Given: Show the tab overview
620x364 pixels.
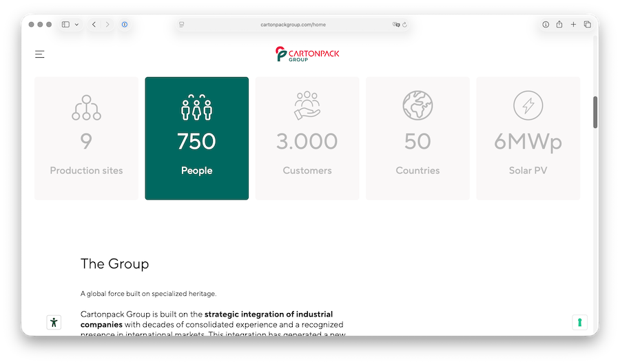Looking at the screenshot, I should point(588,24).
